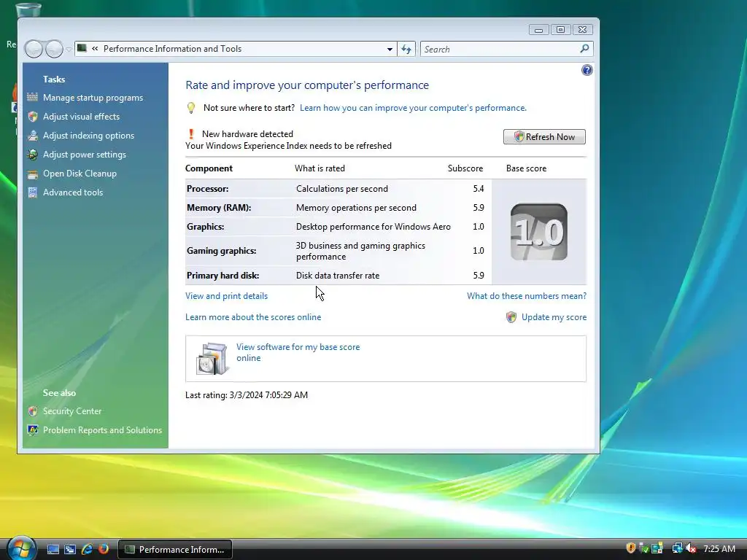The image size is (747, 560).
Task: Click the red exclamation warning icon
Action: coord(192,134)
